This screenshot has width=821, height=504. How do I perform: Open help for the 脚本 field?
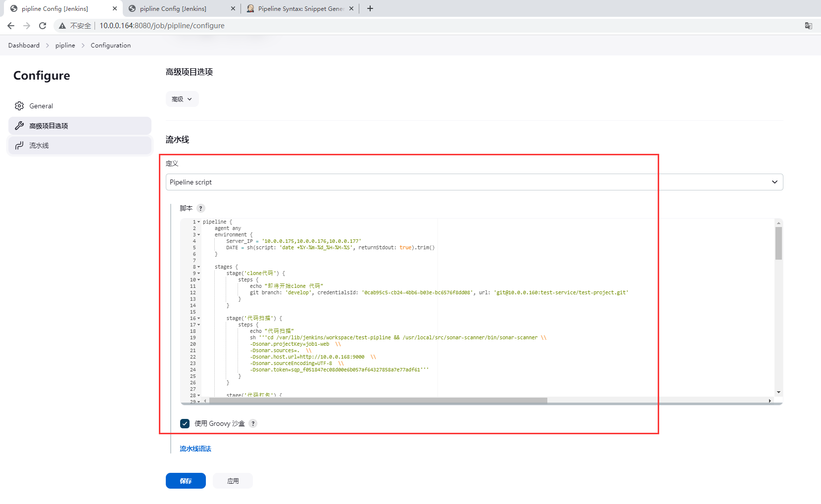point(200,208)
